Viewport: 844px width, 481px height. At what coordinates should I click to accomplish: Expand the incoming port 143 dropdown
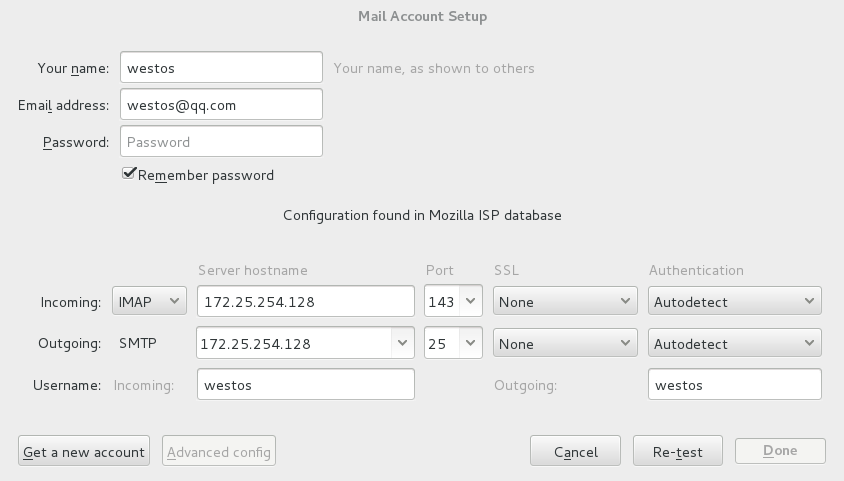point(470,301)
